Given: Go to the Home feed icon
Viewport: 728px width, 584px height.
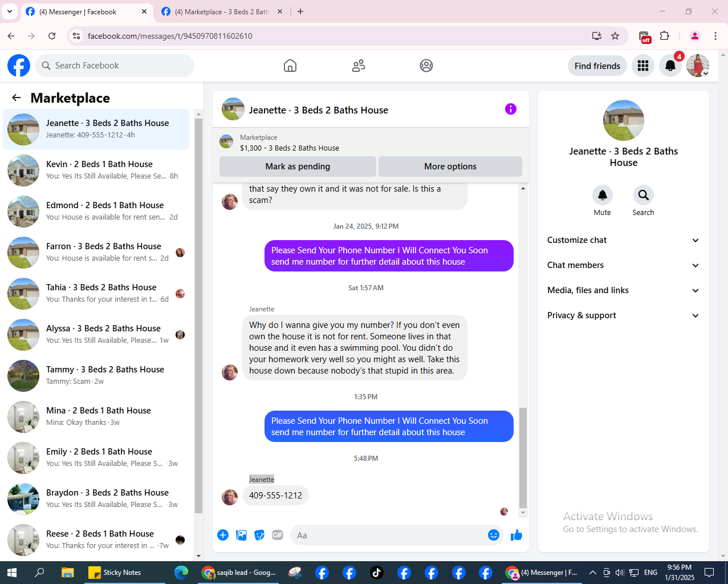Looking at the screenshot, I should 290,66.
